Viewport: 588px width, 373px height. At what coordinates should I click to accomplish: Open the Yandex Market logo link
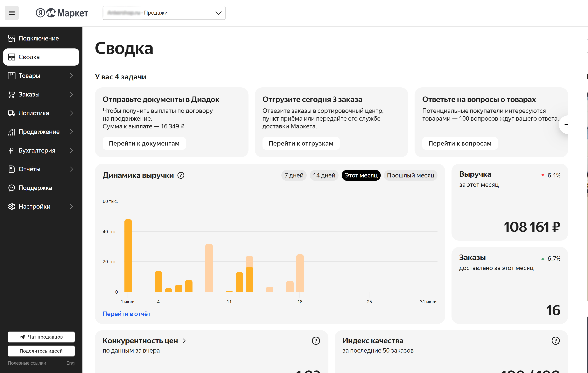(x=62, y=13)
